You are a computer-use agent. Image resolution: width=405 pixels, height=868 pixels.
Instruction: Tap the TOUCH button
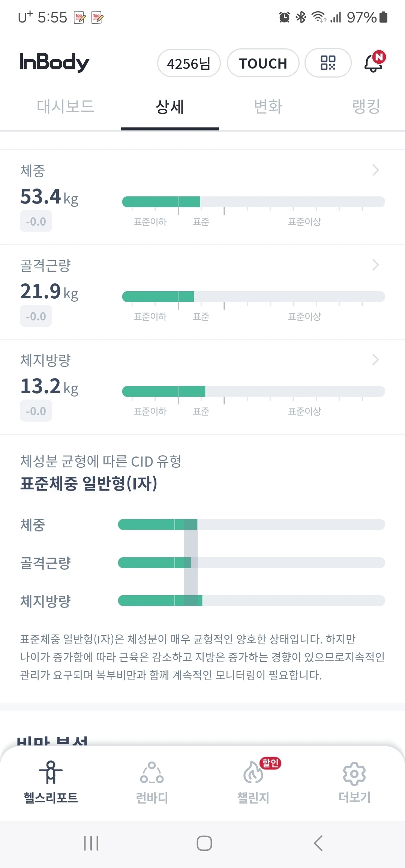(x=263, y=63)
